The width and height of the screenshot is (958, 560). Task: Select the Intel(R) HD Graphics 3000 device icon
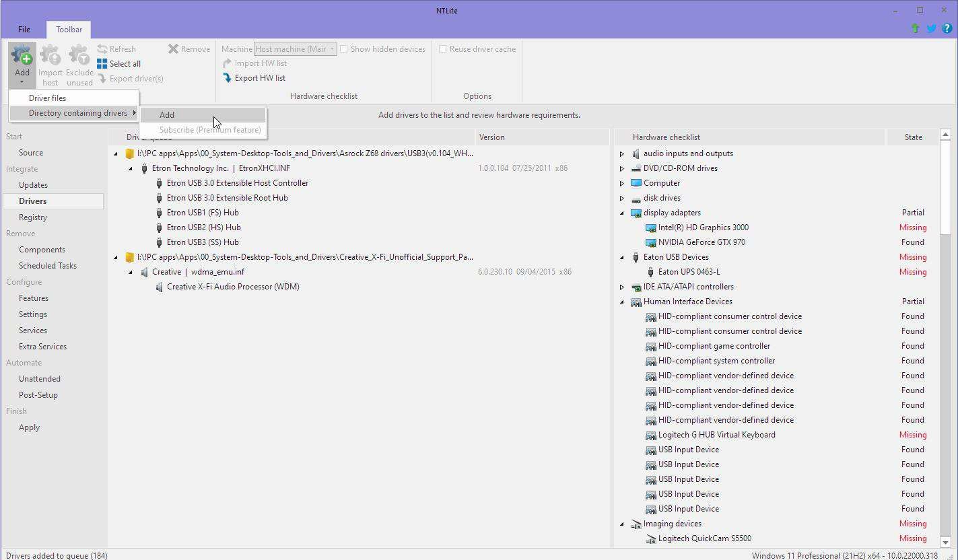(x=650, y=228)
